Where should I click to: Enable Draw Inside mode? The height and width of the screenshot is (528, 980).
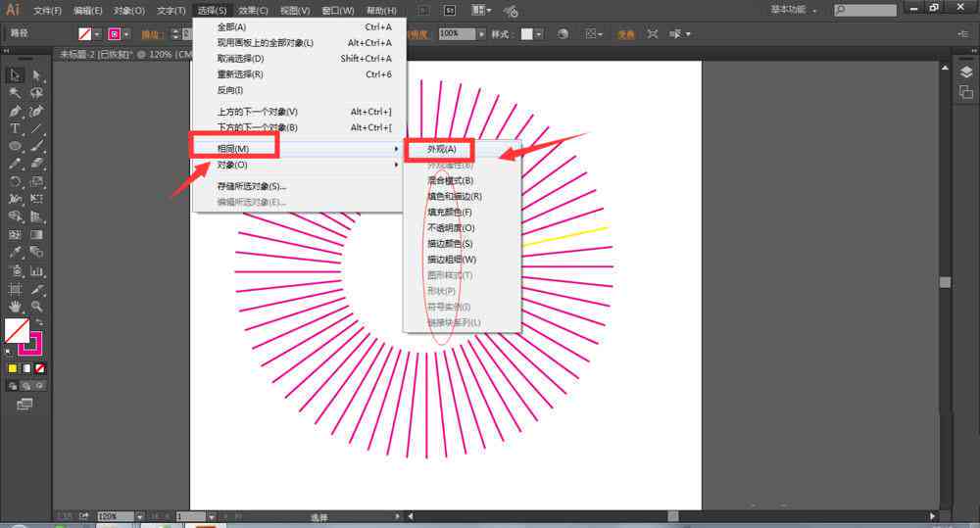point(40,386)
